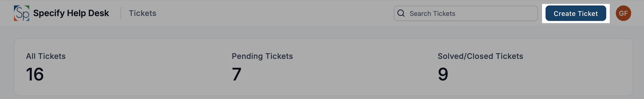The image size is (644, 99).
Task: Click the Specify Help Desk title
Action: [71, 13]
